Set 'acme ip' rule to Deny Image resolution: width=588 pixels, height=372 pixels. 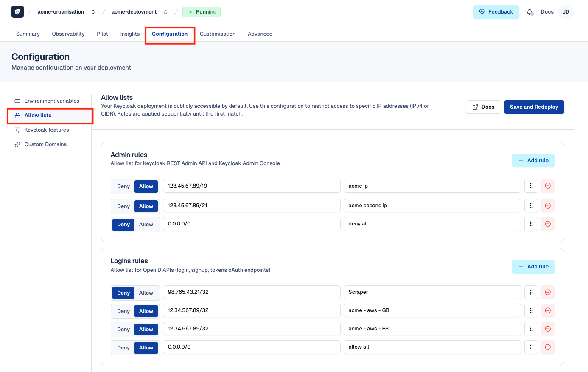coord(123,186)
